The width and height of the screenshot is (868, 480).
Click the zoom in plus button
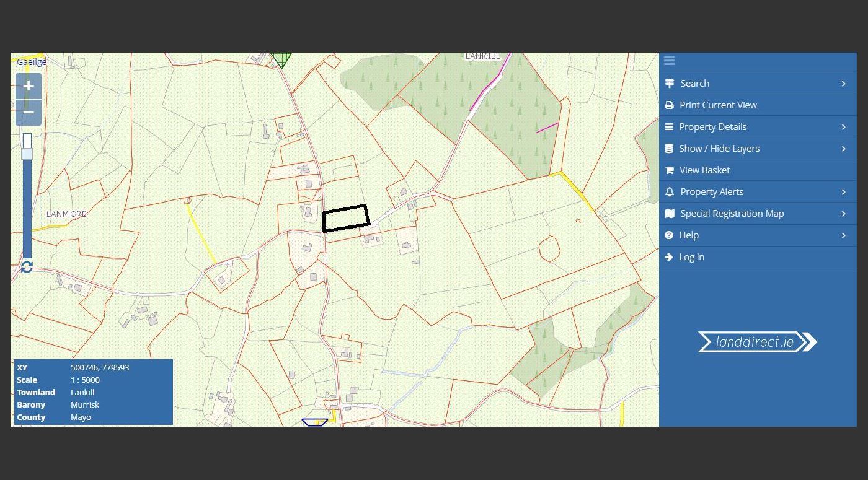29,86
